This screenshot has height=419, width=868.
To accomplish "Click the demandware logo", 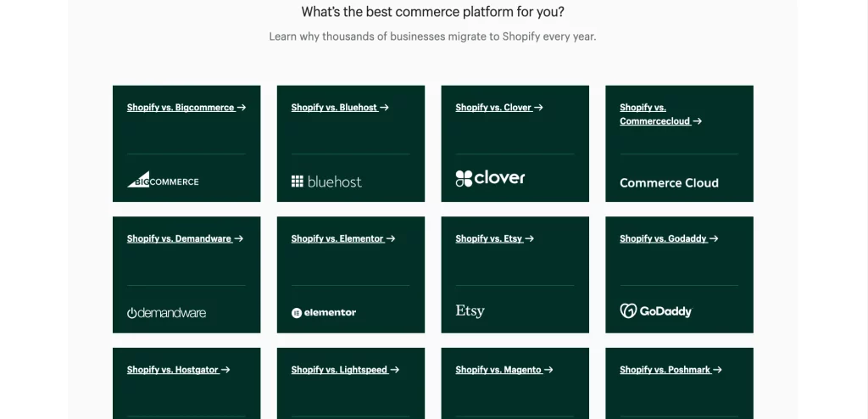I will 167,313.
